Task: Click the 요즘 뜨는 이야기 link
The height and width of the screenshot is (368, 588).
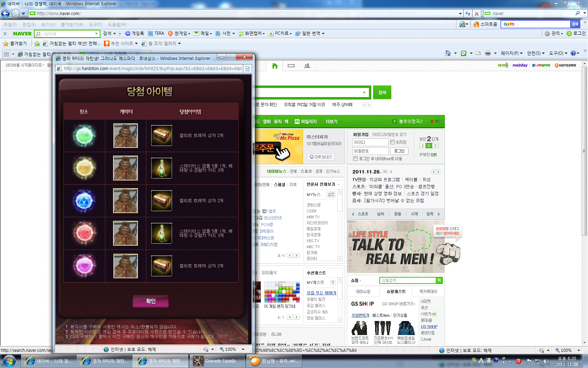Action: point(321,293)
